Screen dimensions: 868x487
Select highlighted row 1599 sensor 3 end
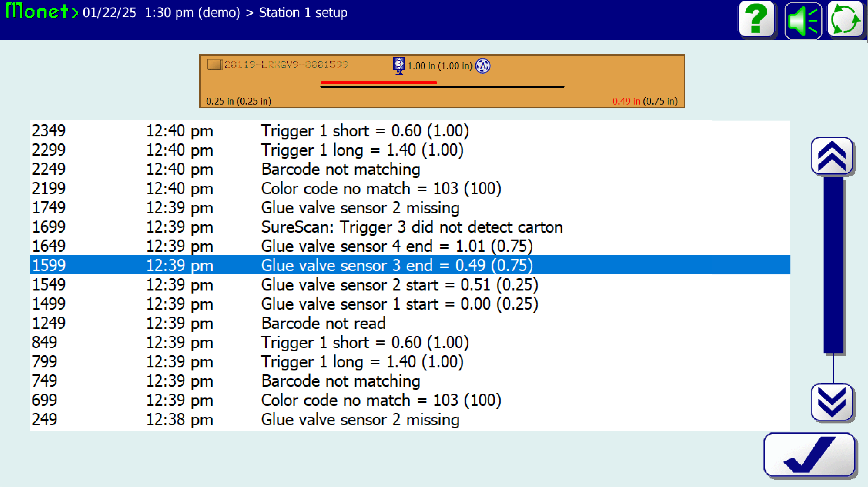pyautogui.click(x=410, y=265)
